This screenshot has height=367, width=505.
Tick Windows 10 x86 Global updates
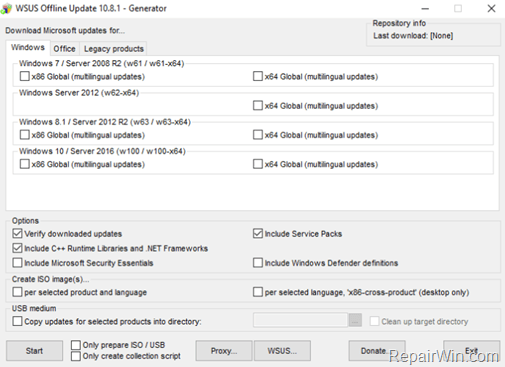tap(24, 164)
